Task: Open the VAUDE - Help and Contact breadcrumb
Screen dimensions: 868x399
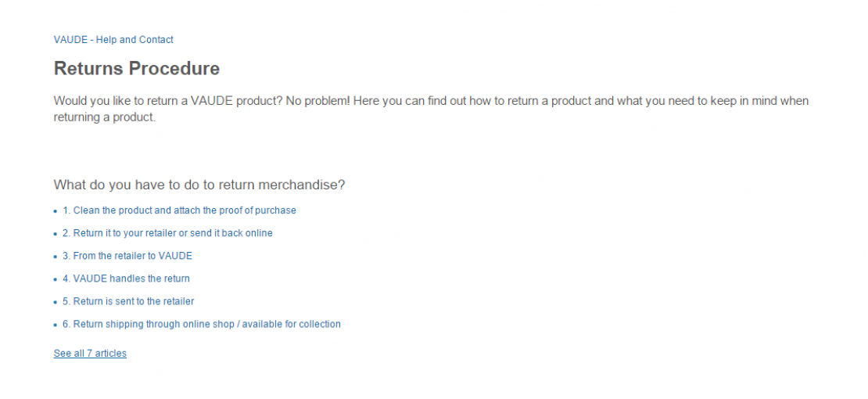Action: tap(113, 40)
